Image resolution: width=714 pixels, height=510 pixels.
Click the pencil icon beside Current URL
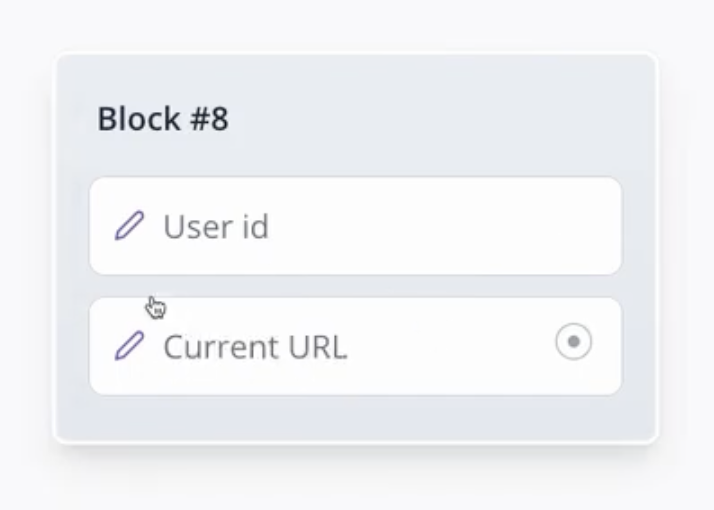[x=129, y=347]
